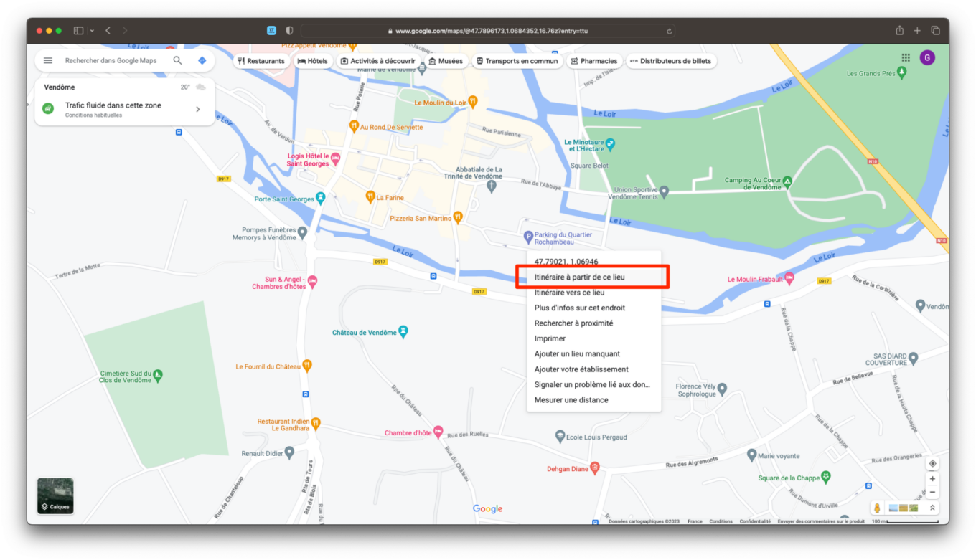
Task: Open the Google apps grid
Action: pyautogui.click(x=906, y=58)
